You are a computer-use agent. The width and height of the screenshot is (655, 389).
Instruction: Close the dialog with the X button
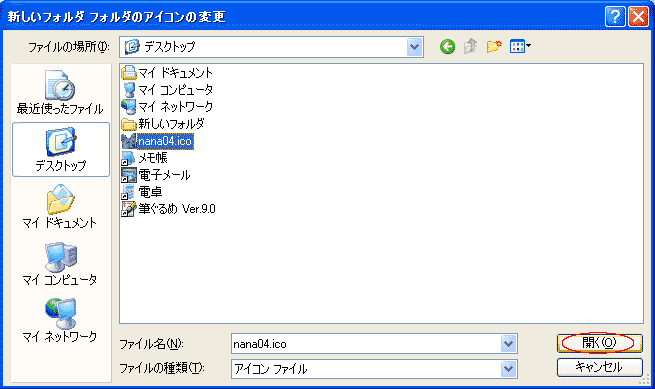638,17
